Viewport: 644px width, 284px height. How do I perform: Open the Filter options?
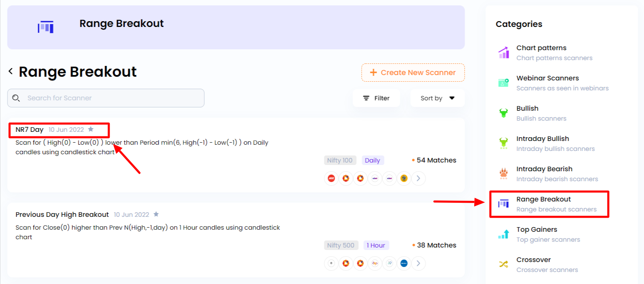376,98
